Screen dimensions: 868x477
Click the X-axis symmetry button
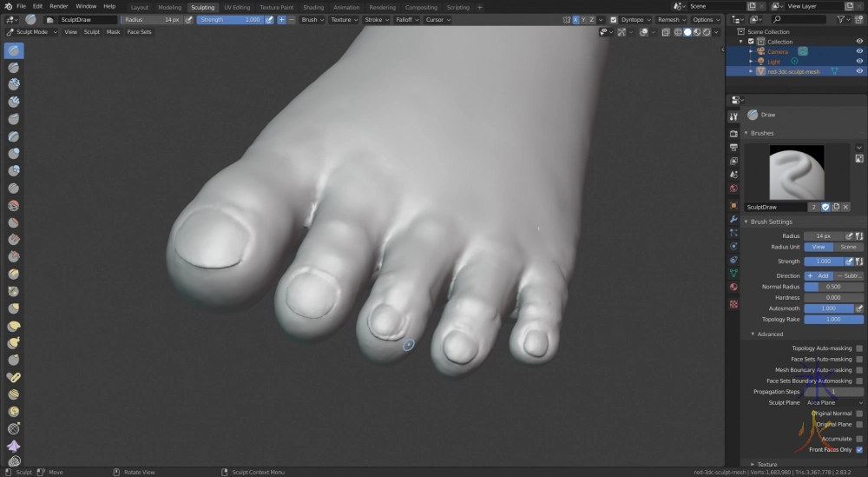pos(575,19)
